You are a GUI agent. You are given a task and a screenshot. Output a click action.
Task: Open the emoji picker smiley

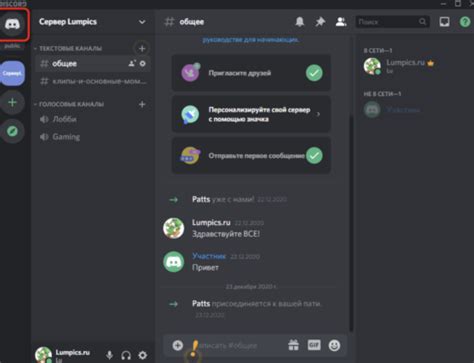(x=334, y=345)
